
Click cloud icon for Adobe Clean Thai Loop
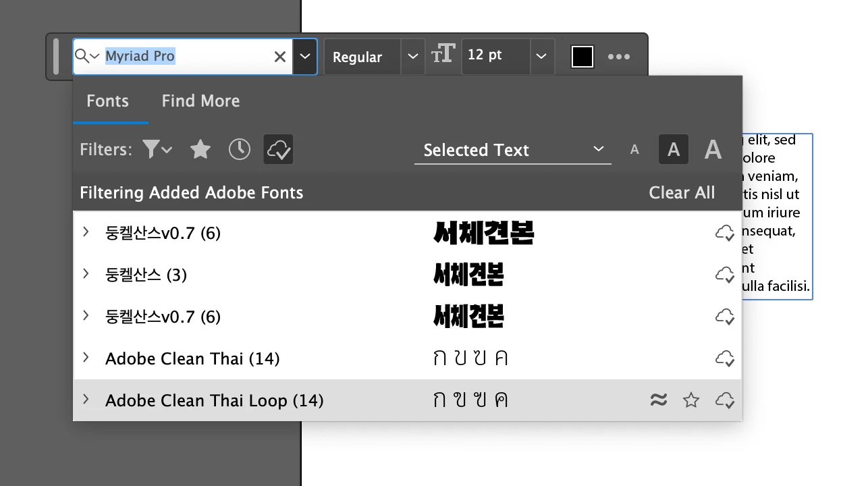725,400
